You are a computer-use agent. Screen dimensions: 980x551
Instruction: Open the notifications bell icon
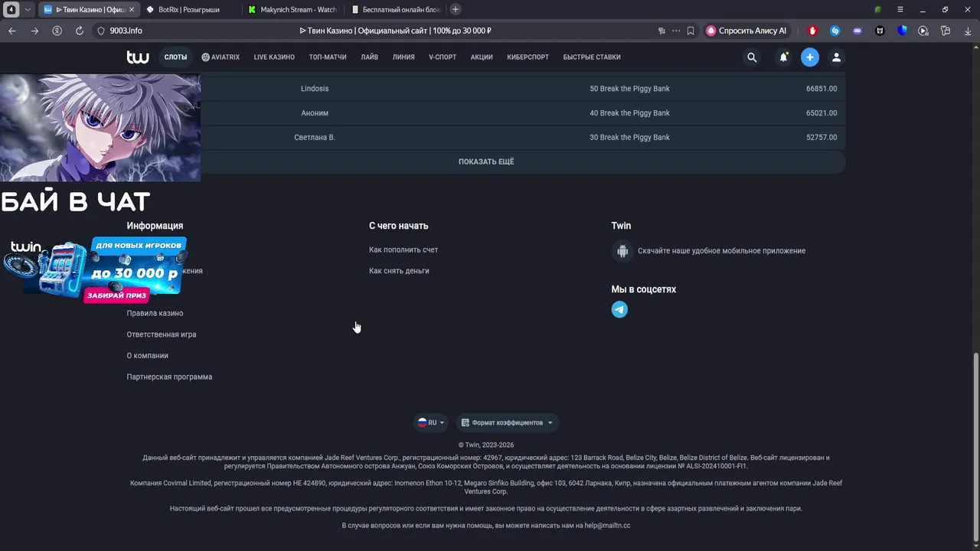click(x=783, y=57)
